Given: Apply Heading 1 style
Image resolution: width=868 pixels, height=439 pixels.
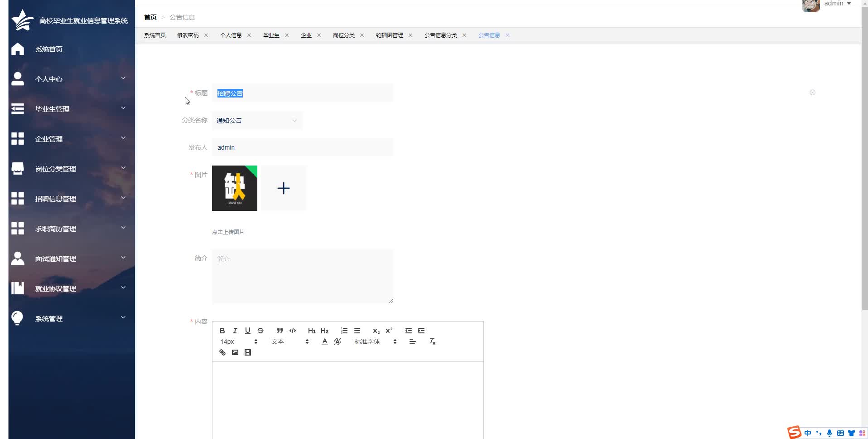Looking at the screenshot, I should coord(312,331).
